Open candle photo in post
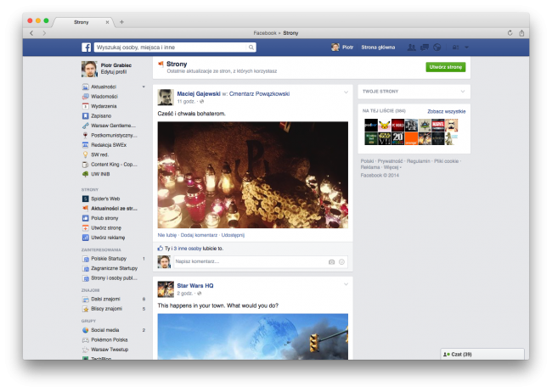552x392 pixels. (253, 175)
